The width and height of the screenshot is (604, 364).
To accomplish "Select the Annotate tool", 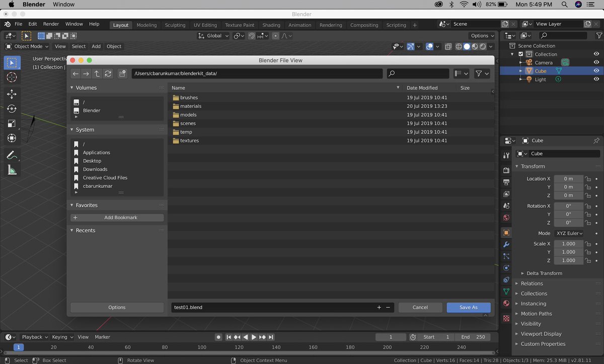I will (12, 155).
